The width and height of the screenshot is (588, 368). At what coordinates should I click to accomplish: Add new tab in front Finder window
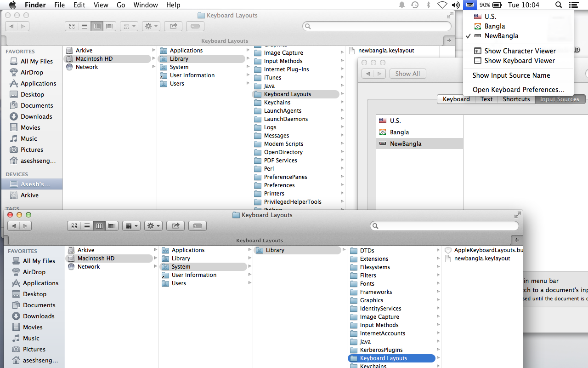(517, 240)
